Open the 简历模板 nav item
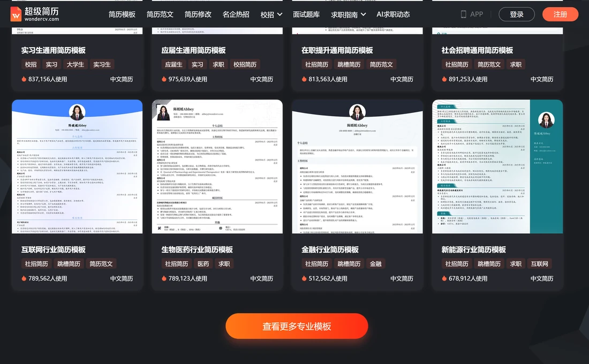 click(122, 14)
